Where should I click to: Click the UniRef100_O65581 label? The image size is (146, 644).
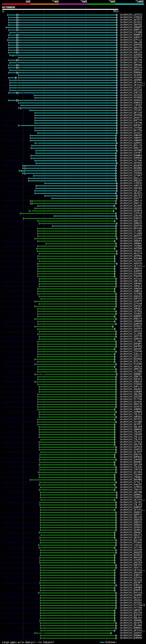tap(131, 256)
